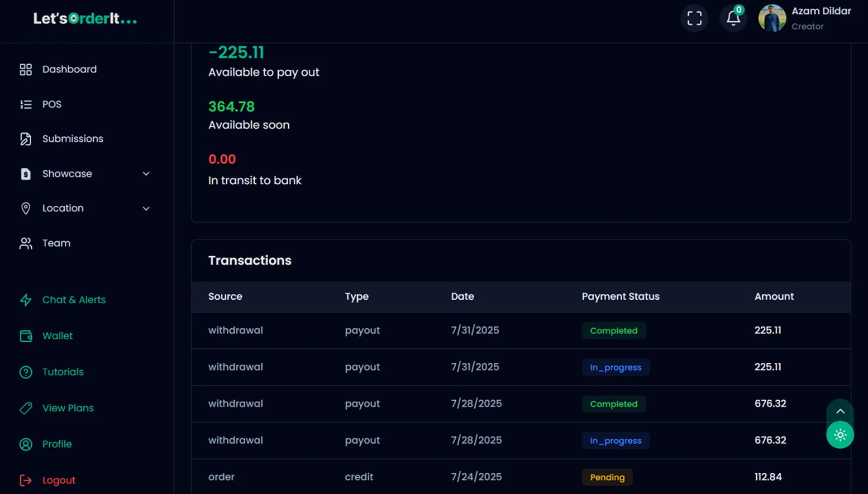This screenshot has width=868, height=494.
Task: Click the Logout link
Action: coord(59,480)
